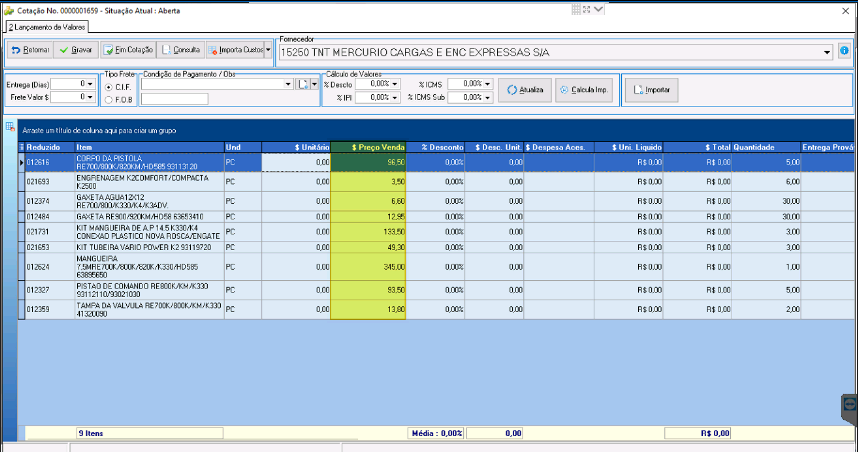Close the Cotação window

845,11
